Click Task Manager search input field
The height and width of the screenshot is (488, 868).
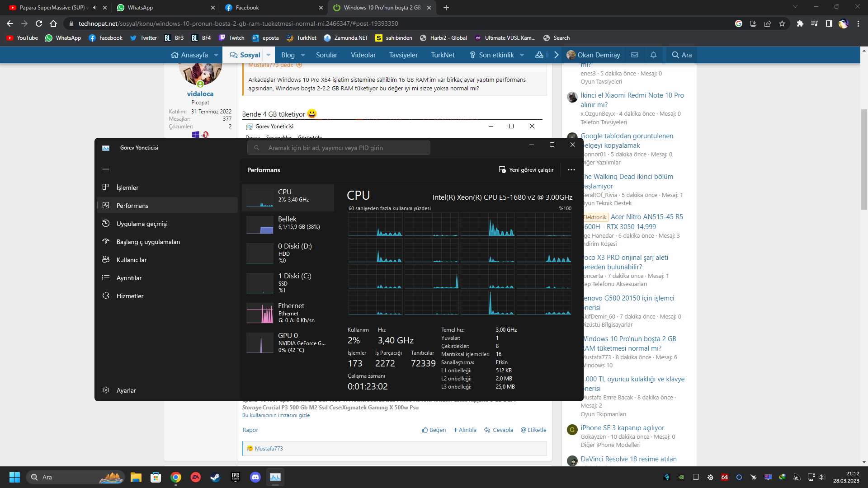click(x=339, y=148)
